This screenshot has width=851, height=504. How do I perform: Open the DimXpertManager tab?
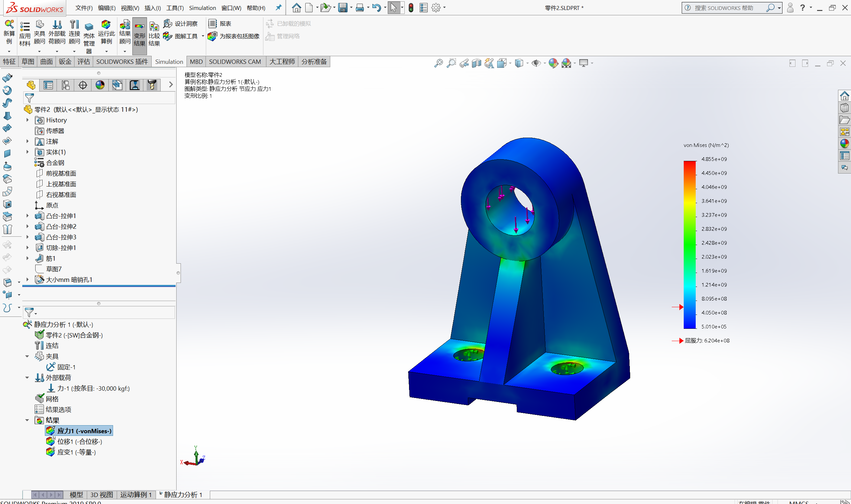83,85
